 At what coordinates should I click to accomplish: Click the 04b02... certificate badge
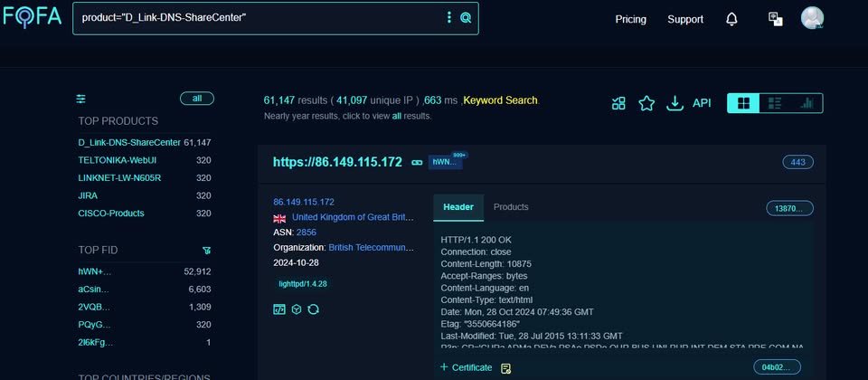777,367
